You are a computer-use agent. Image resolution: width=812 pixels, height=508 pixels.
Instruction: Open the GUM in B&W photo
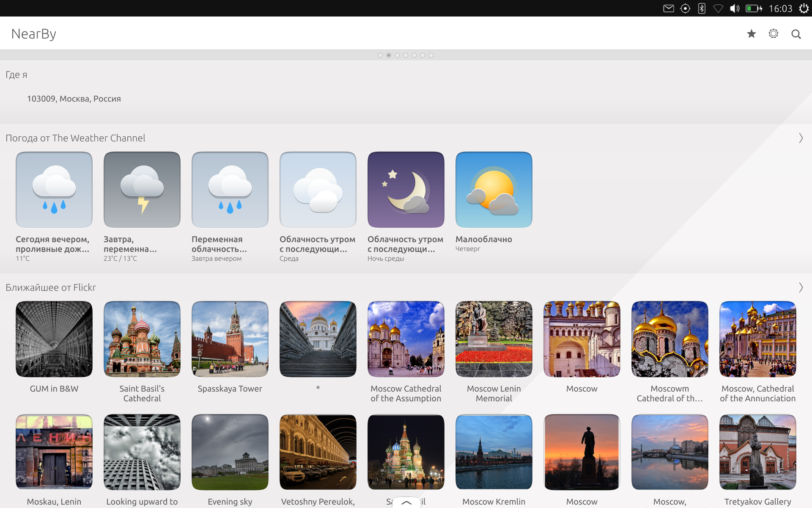[54, 339]
